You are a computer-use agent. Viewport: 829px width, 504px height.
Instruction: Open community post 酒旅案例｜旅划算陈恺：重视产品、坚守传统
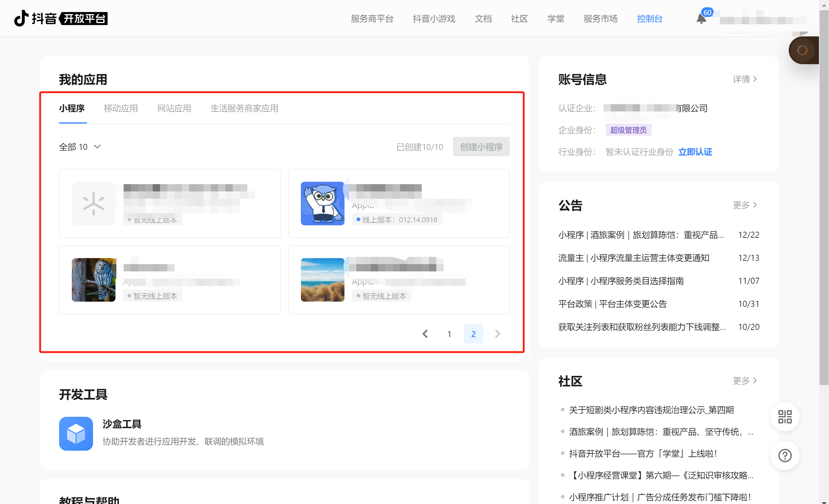[x=661, y=432]
